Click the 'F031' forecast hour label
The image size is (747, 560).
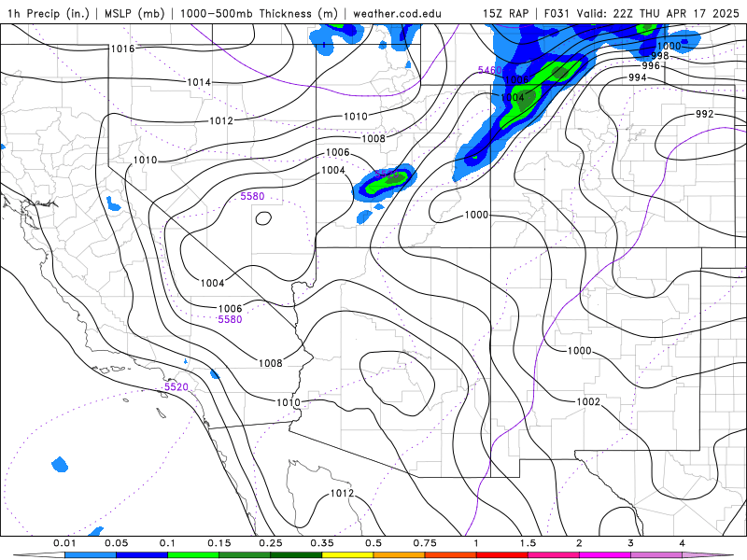point(557,13)
